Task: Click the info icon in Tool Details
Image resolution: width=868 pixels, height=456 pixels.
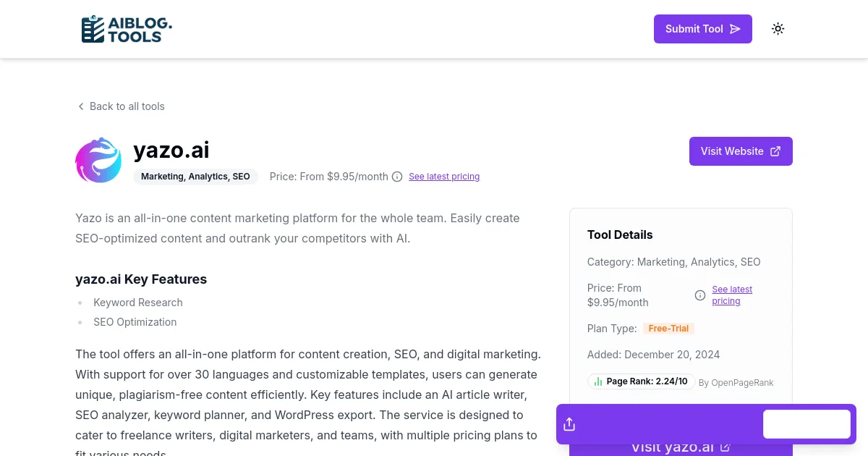Action: point(700,295)
